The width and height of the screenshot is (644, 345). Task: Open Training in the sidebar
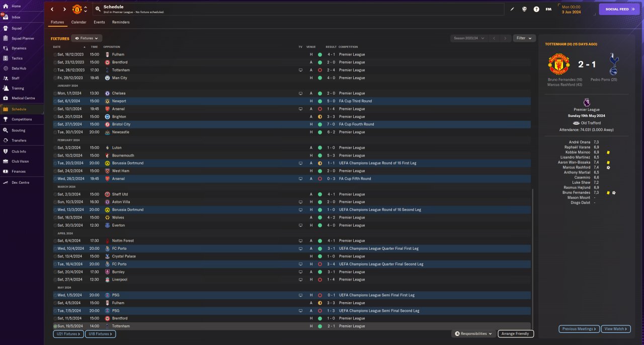click(x=22, y=88)
